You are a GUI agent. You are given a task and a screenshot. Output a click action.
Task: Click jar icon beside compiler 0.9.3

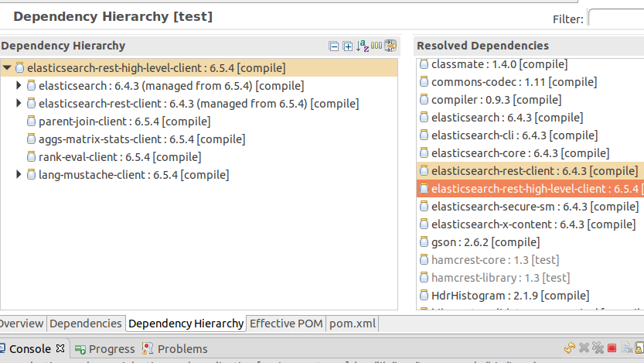[x=424, y=100]
